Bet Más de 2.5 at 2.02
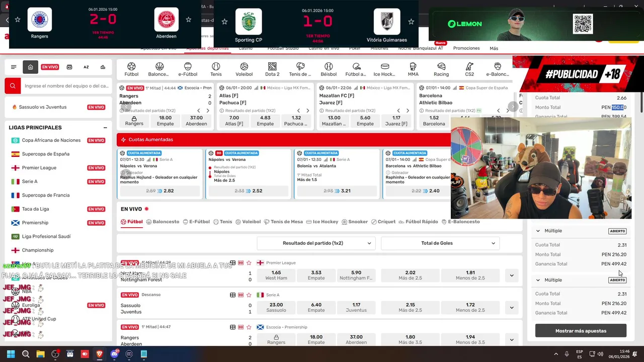This screenshot has width=644, height=362. (x=410, y=276)
